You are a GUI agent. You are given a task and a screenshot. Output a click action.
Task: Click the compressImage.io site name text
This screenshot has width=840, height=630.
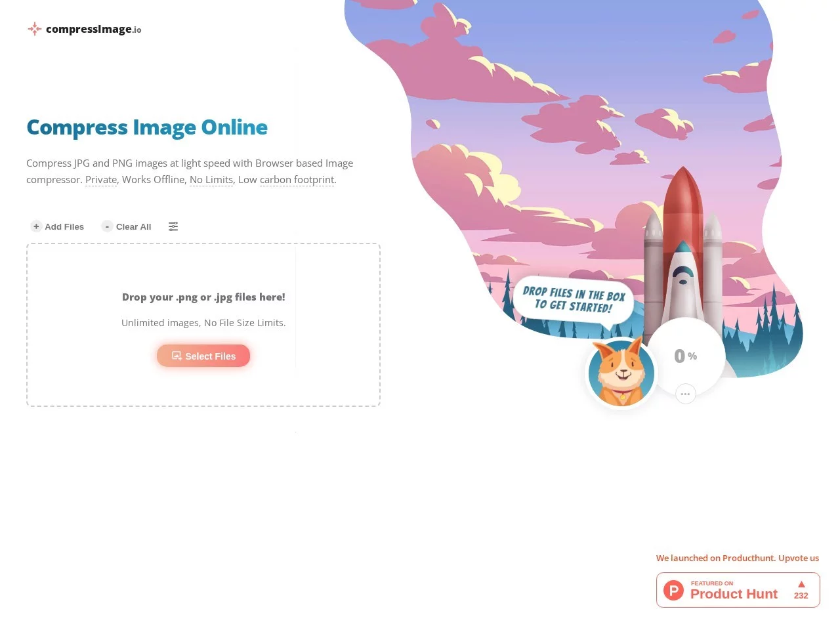point(94,29)
